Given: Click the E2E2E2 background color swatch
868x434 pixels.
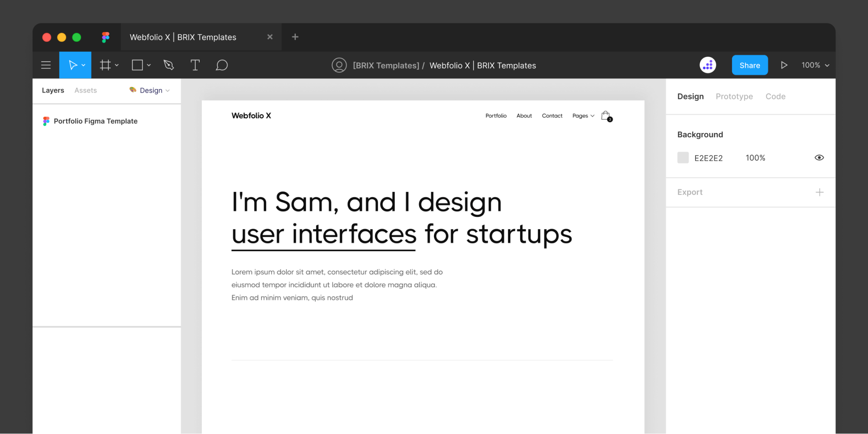Looking at the screenshot, I should tap(683, 157).
